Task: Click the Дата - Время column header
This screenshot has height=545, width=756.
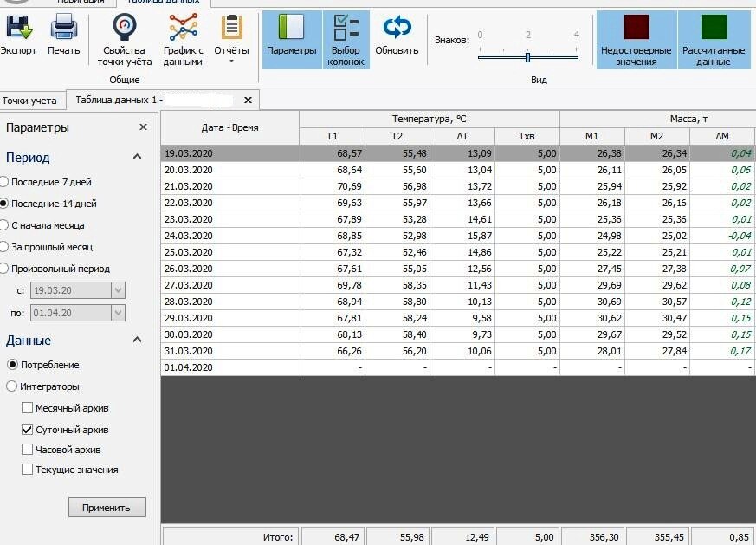Action: point(230,128)
